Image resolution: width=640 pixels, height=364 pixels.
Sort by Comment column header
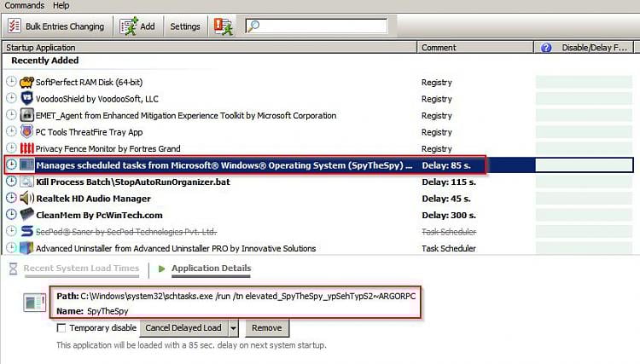(475, 47)
